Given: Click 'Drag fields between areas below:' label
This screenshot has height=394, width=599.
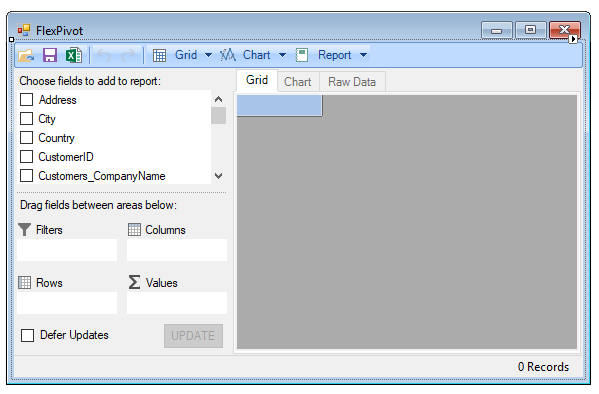Looking at the screenshot, I should tap(99, 205).
